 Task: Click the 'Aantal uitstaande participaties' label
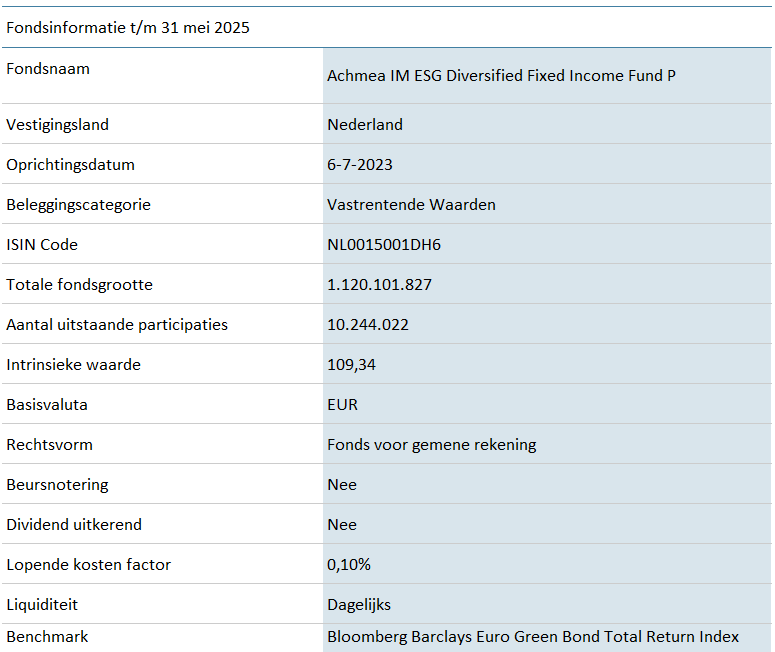click(x=117, y=325)
